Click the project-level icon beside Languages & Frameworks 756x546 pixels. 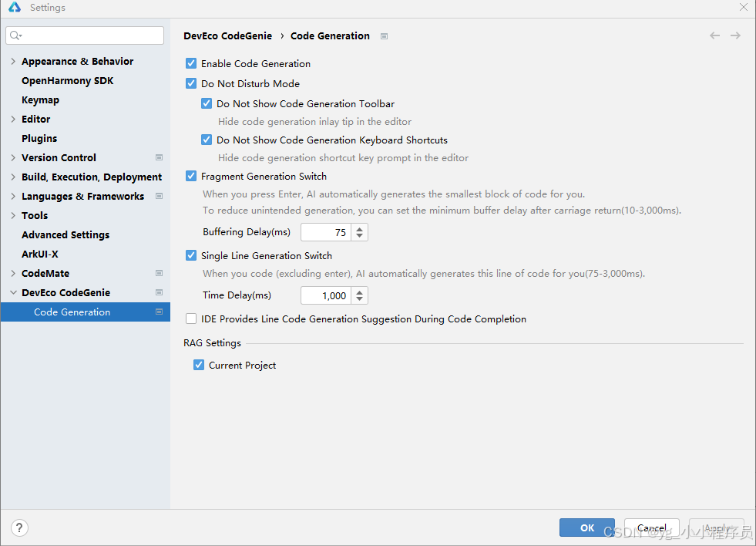point(159,197)
